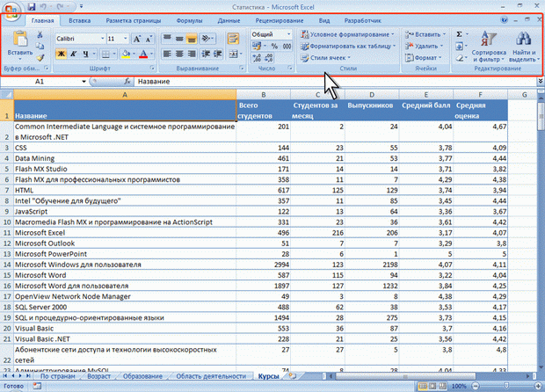Image resolution: width=545 pixels, height=392 pixels.
Task: Toggle italic formatting (К)
Action: (x=74, y=54)
